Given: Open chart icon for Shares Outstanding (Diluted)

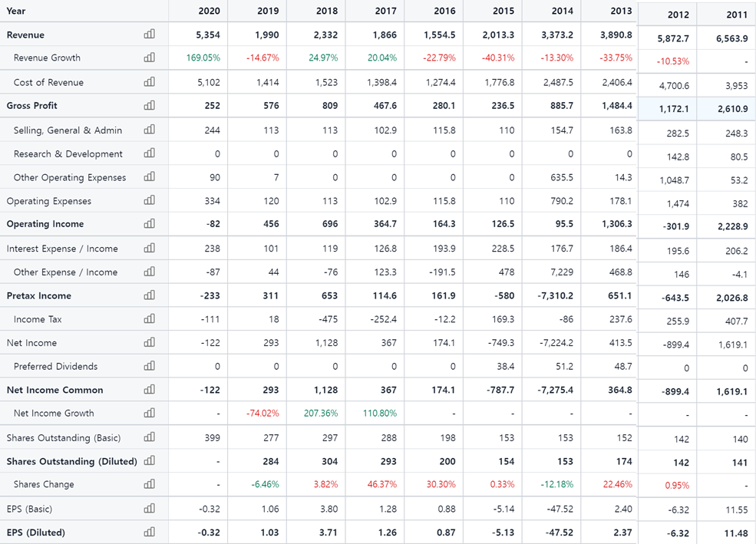Looking at the screenshot, I should pyautogui.click(x=150, y=460).
